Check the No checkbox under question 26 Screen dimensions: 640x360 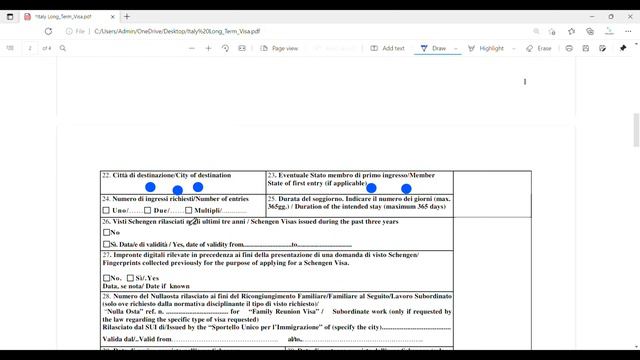point(107,232)
